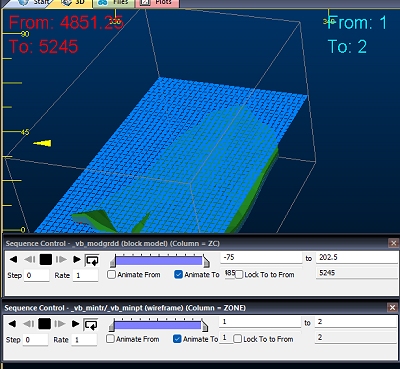Uncheck Animate To for block model
The height and width of the screenshot is (369, 400).
pos(178,275)
